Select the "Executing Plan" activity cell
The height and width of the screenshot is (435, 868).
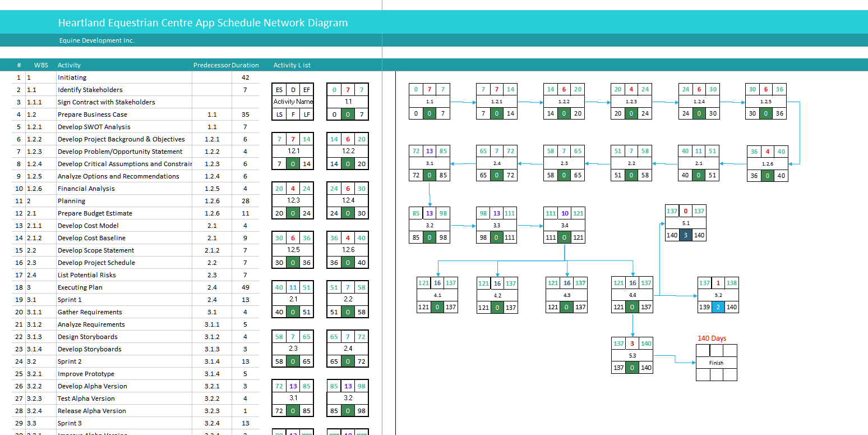80,287
